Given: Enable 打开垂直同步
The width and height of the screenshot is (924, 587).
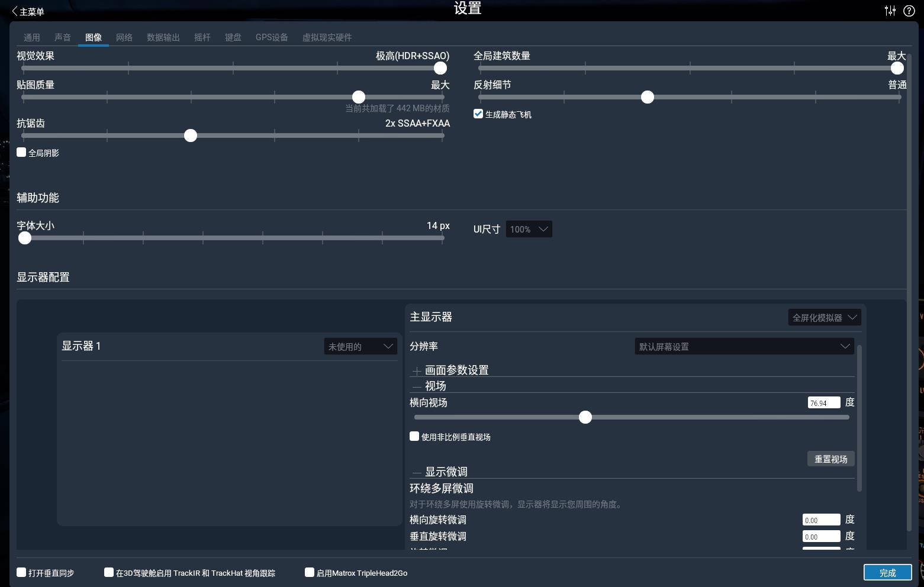Looking at the screenshot, I should [x=21, y=572].
